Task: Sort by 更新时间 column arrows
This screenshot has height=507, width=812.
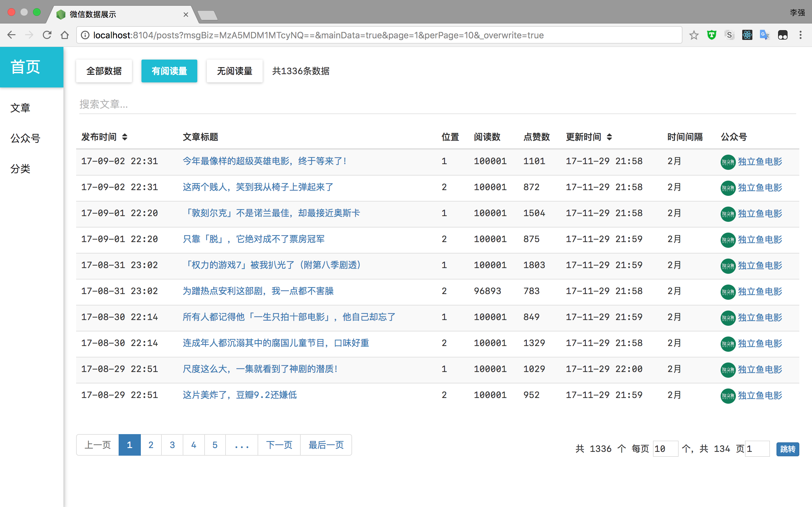Action: click(x=609, y=137)
